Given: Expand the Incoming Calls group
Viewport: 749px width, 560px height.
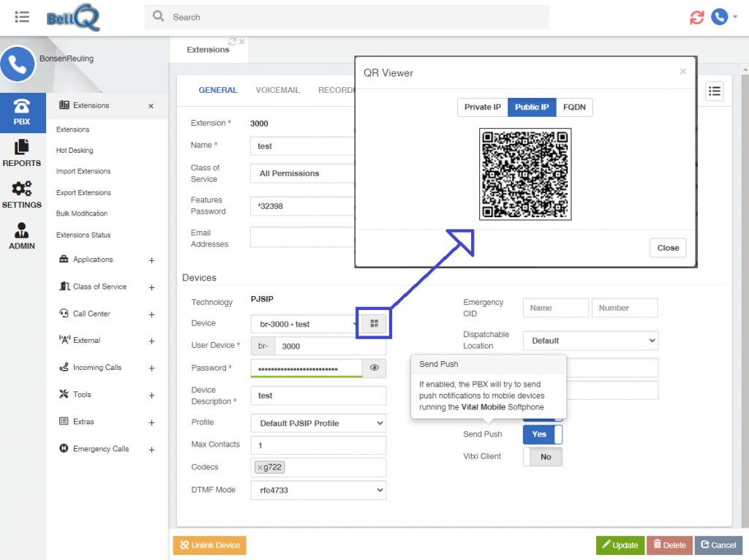Looking at the screenshot, I should tap(151, 368).
